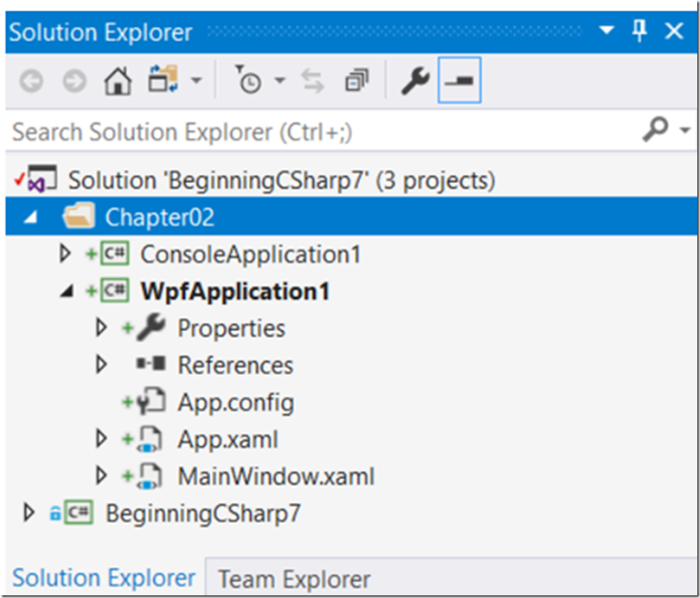Viewport: 700px width, 598px height.
Task: Collapse the WpfApplication1 project node
Action: tap(65, 290)
